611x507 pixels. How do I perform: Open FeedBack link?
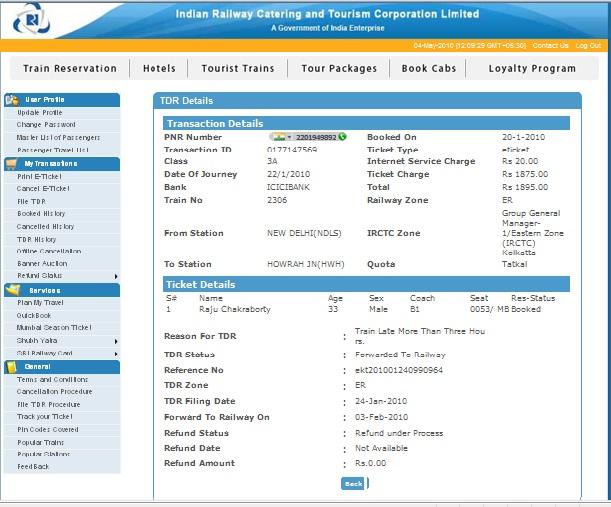(x=33, y=466)
